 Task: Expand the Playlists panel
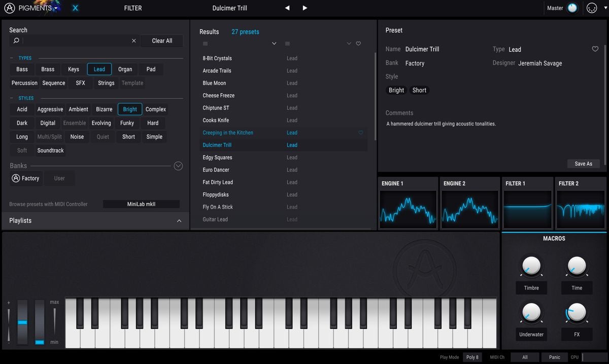pyautogui.click(x=179, y=221)
